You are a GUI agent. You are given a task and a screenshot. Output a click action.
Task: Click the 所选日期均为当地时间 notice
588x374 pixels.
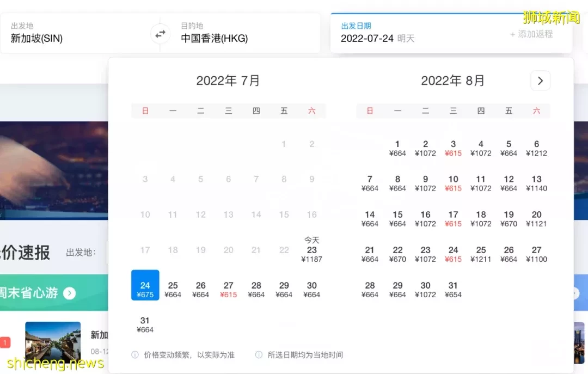click(x=305, y=355)
